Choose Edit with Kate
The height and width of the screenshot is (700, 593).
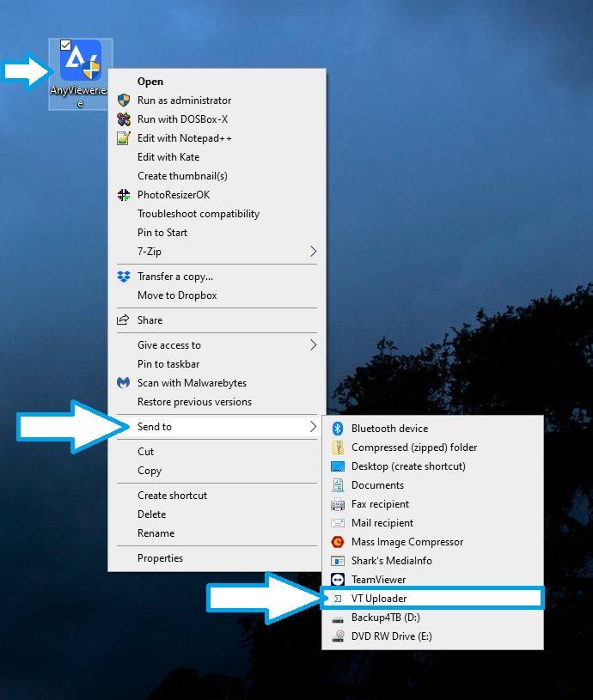pos(217,156)
